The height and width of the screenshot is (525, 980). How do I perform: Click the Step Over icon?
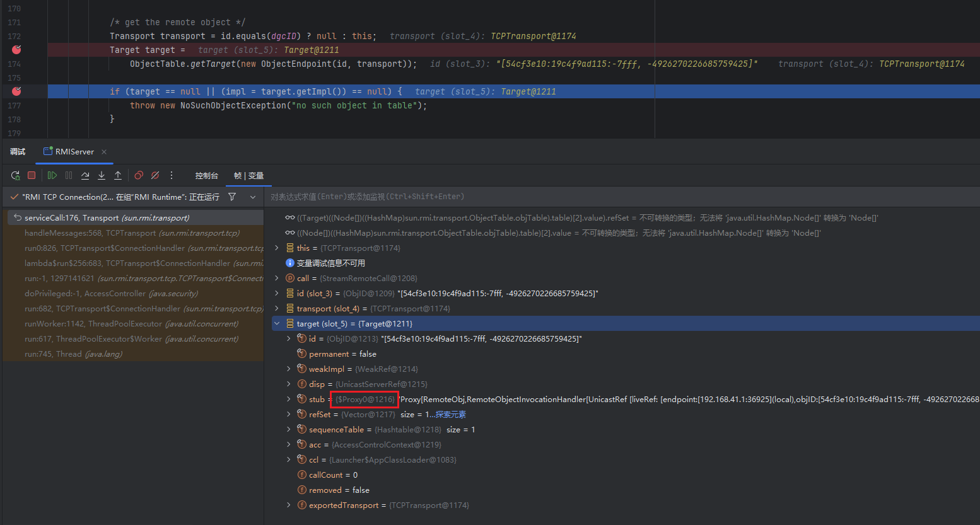coord(85,175)
